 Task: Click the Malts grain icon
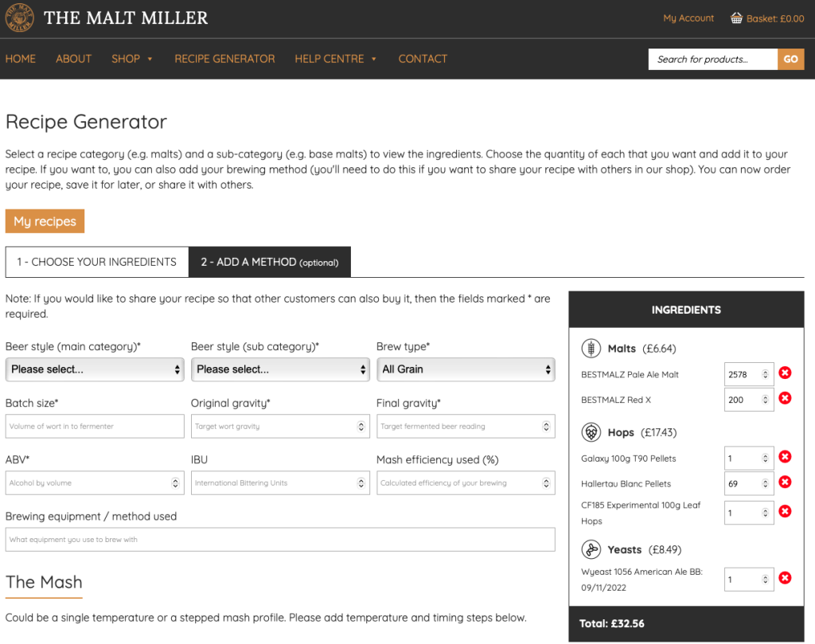click(591, 348)
